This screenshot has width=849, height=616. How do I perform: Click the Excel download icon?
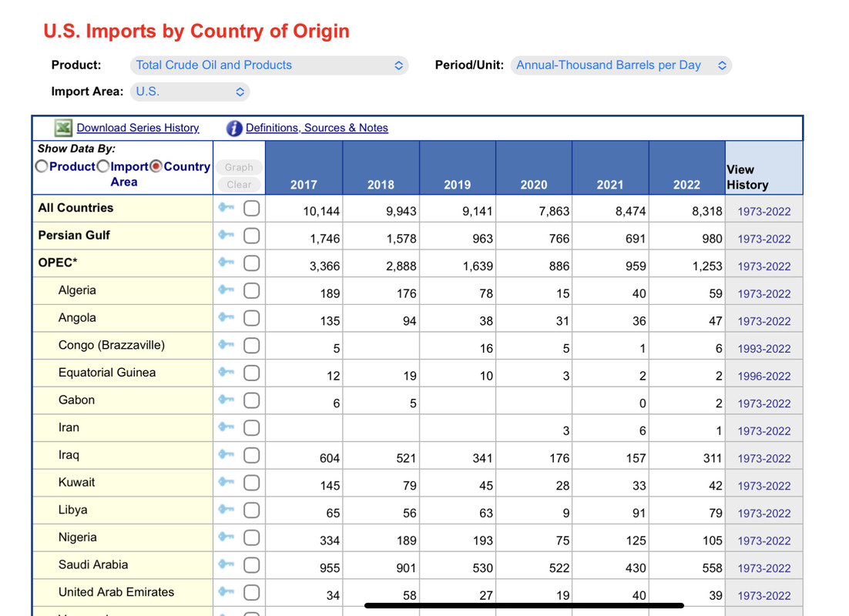[x=63, y=128]
